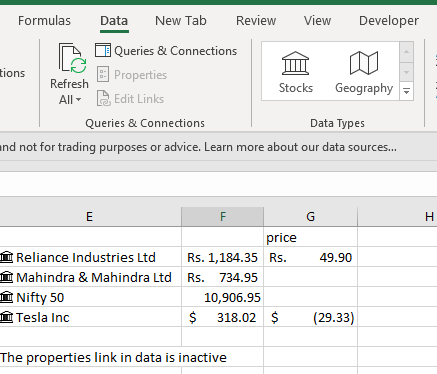437x374 pixels.
Task: Select cell with Reliance Industries Ltd
Action: (91, 257)
